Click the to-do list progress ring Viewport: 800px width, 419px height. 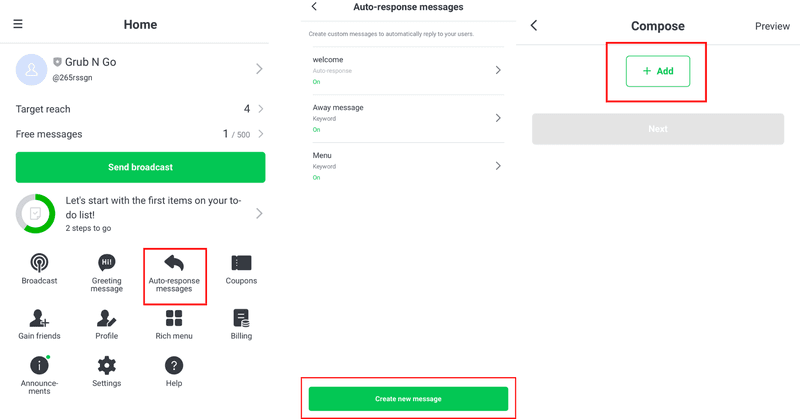tap(36, 214)
